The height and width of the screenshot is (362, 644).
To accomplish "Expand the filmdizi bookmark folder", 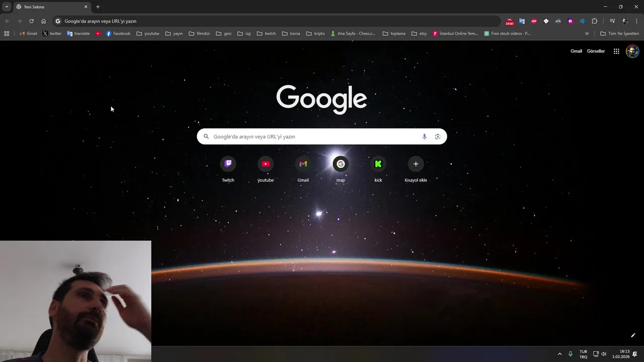I will click(x=199, y=34).
